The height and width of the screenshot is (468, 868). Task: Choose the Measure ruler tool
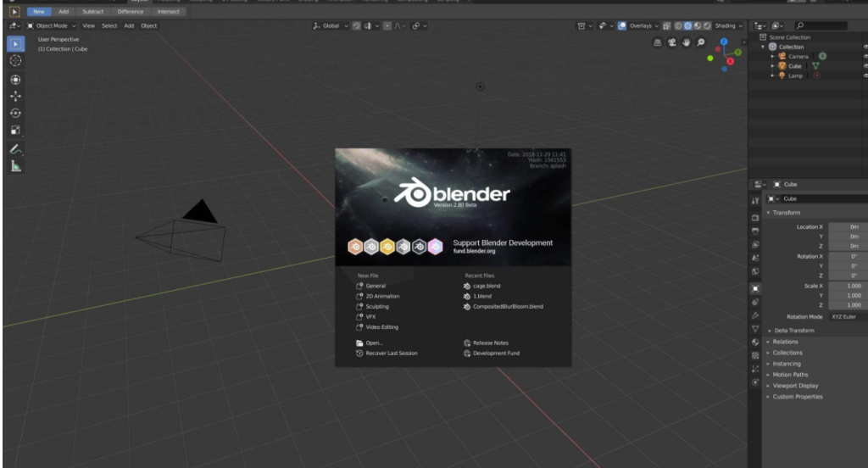(x=15, y=166)
